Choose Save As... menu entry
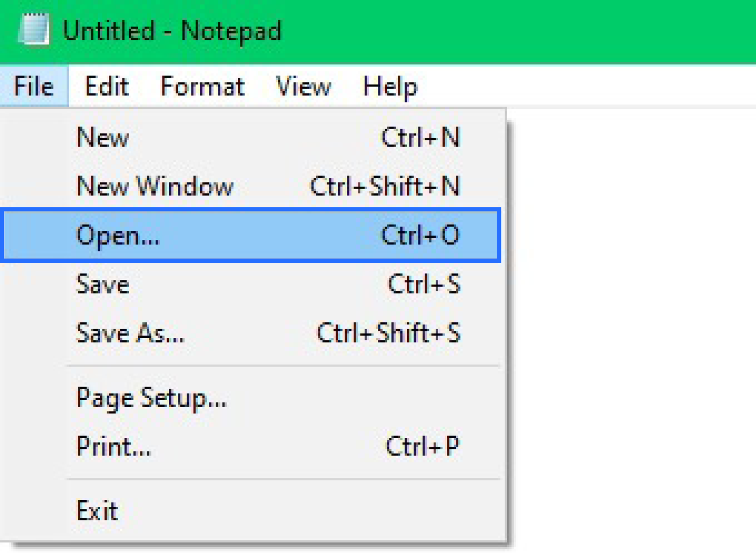The height and width of the screenshot is (553, 756). pyautogui.click(x=251, y=333)
